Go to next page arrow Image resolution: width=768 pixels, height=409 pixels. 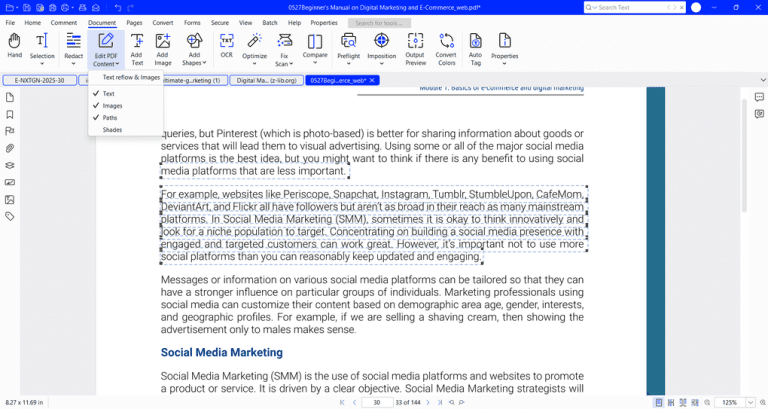pyautogui.click(x=428, y=402)
